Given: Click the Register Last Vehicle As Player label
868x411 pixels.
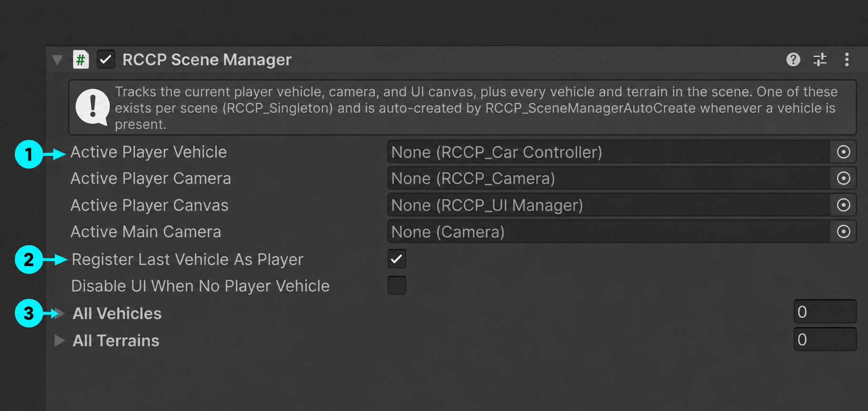Looking at the screenshot, I should tap(187, 260).
